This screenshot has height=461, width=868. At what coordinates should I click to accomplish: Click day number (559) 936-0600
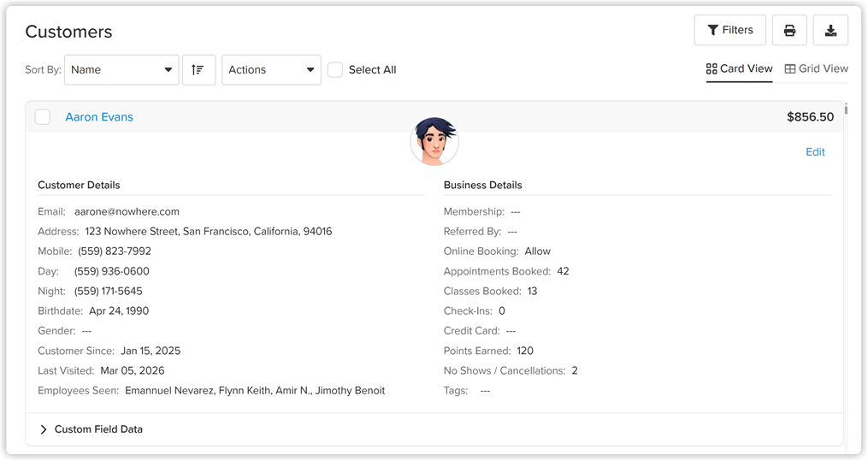click(111, 271)
